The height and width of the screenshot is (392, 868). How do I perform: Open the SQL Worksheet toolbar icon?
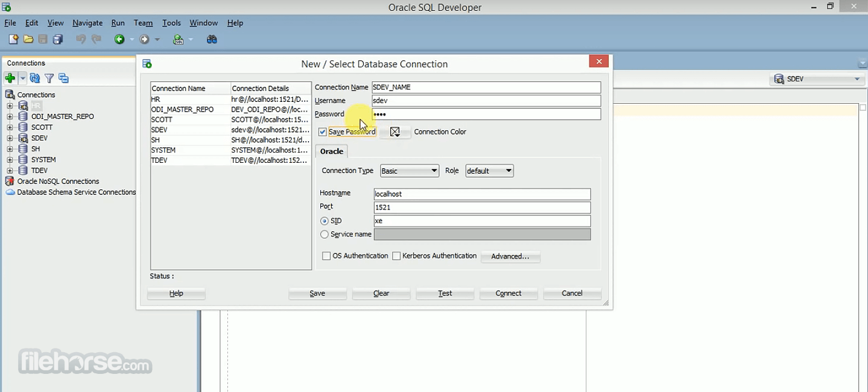tap(178, 39)
